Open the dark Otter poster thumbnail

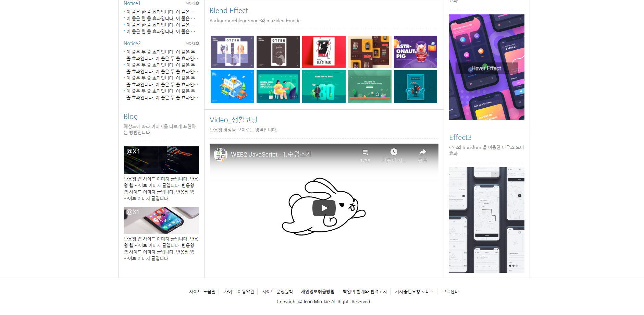(278, 52)
